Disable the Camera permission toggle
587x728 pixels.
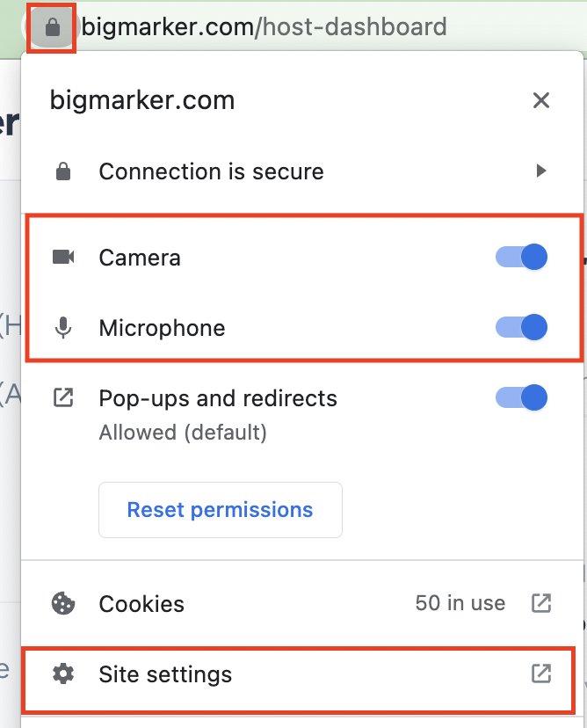click(521, 257)
